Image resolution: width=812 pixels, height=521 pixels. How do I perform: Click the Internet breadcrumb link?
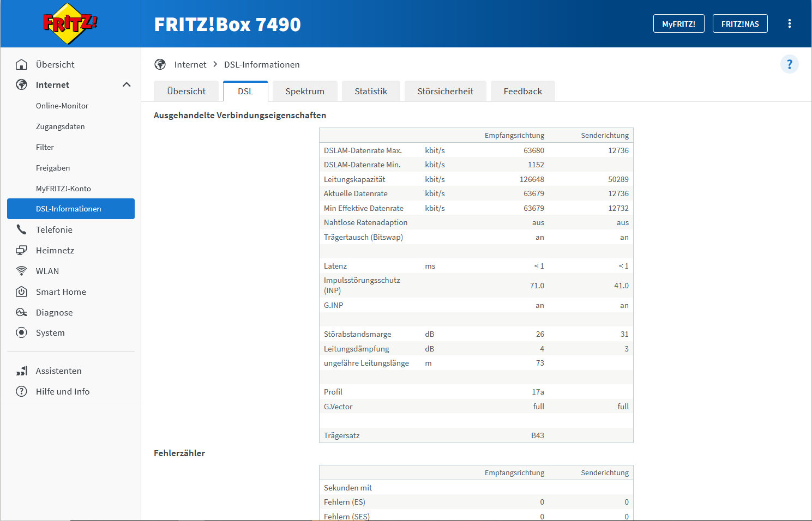click(x=190, y=64)
